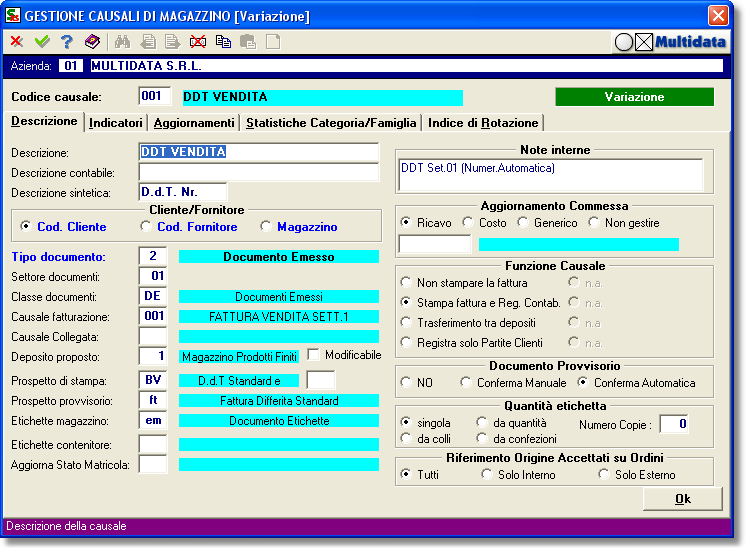Screen dimensions: 746x550
Task: Click the Causale fatturazione field 001
Action: (x=153, y=316)
